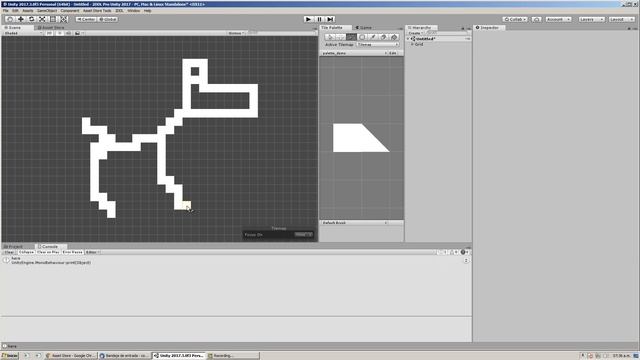
Task: Choose the Eraser tool in Tile Palette
Action: pyautogui.click(x=383, y=37)
